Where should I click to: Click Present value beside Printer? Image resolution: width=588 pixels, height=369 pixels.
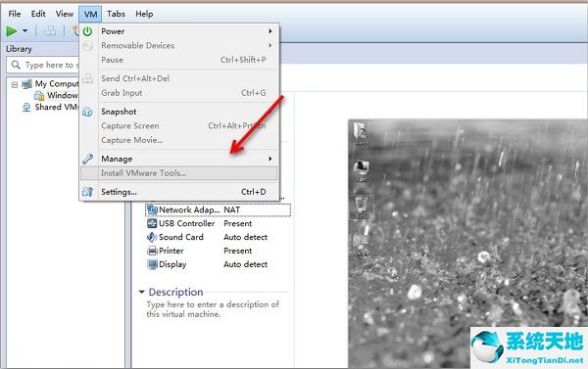coord(238,251)
